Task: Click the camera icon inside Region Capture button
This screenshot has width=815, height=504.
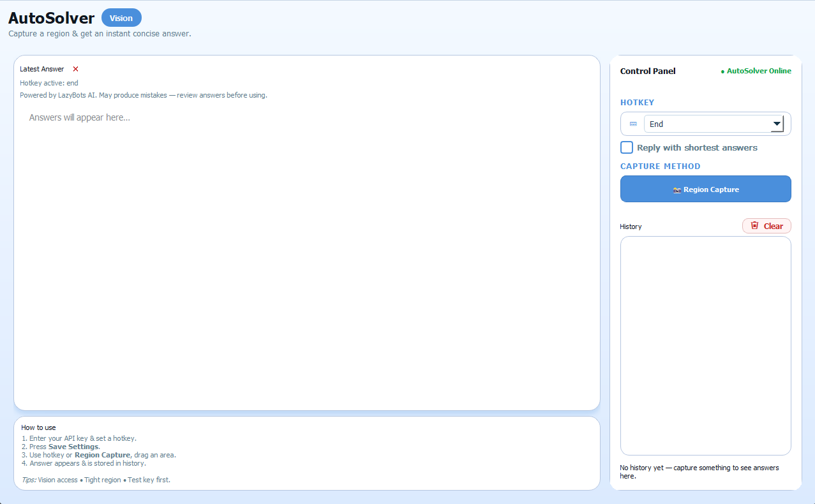Action: click(x=677, y=189)
